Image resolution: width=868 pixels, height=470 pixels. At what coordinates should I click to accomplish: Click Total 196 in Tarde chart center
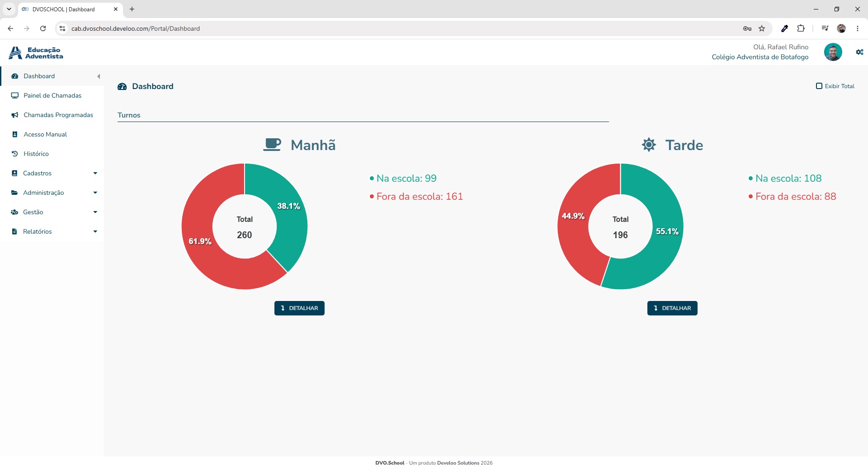tap(620, 227)
